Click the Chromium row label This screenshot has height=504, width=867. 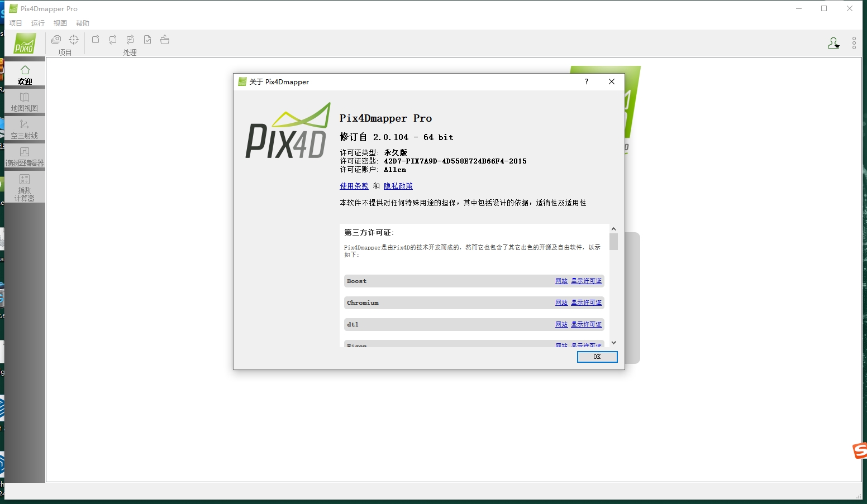[x=363, y=303]
